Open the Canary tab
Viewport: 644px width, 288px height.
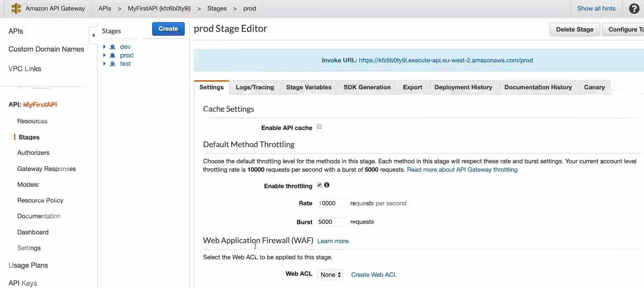pyautogui.click(x=594, y=87)
